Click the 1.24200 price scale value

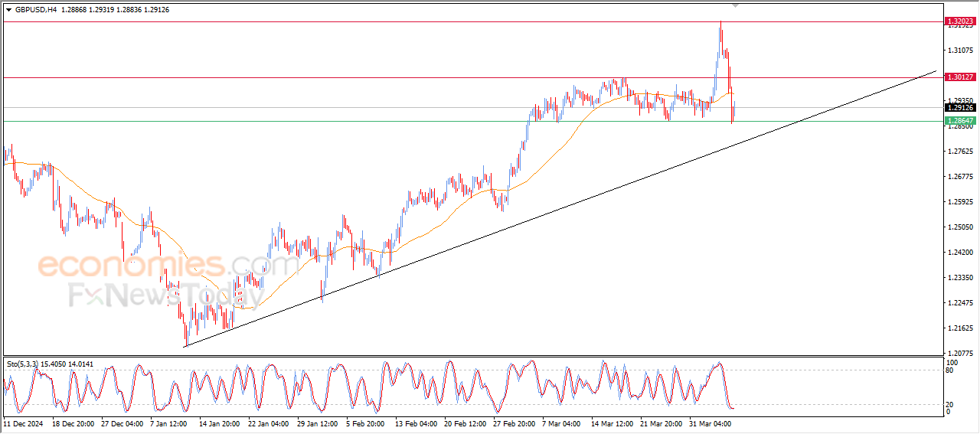(960, 253)
